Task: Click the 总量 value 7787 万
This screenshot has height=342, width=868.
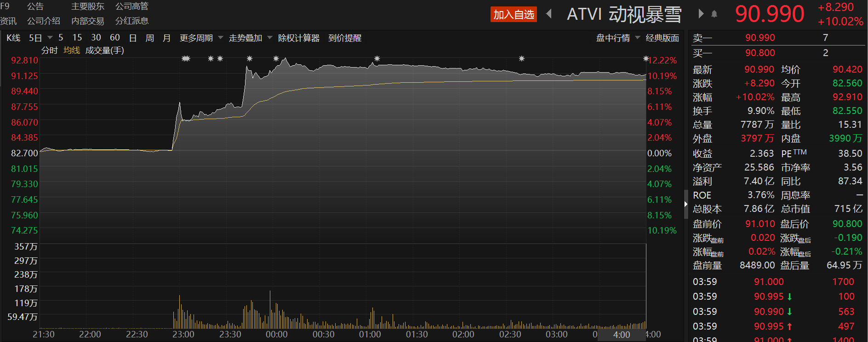Action: tap(757, 125)
